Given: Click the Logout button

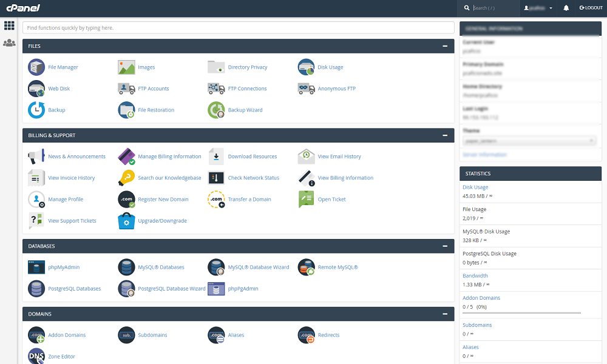Looking at the screenshot, I should point(591,8).
